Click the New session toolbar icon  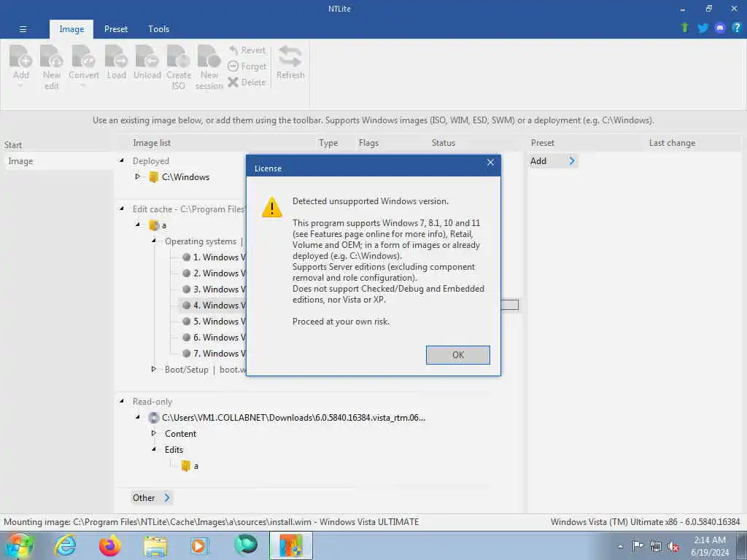[209, 57]
